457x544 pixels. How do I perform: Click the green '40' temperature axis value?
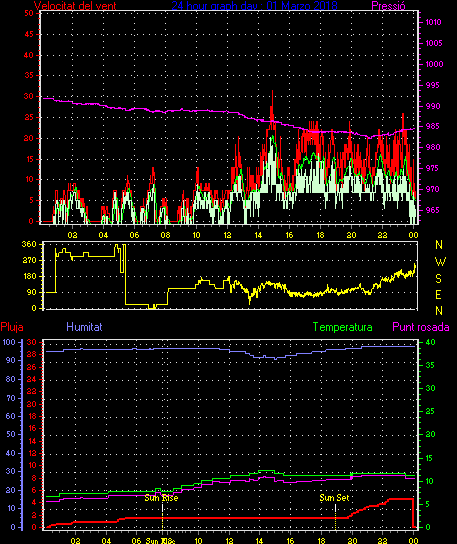click(x=431, y=342)
